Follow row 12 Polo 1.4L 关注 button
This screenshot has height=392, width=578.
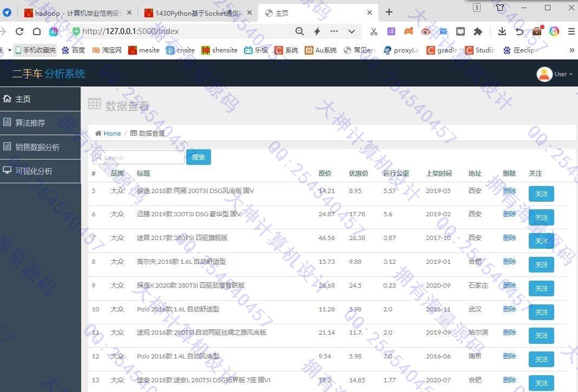click(x=541, y=359)
